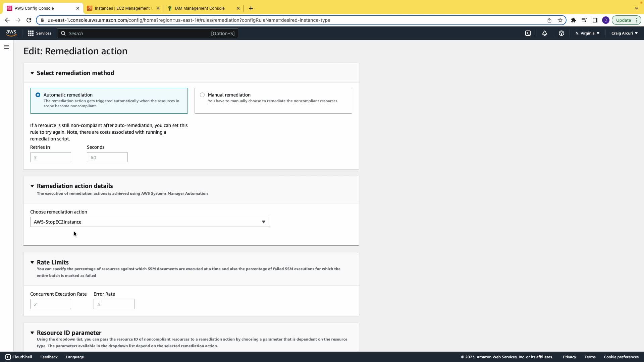This screenshot has height=362, width=644.
Task: Focus the Retries in input field
Action: coord(51,157)
